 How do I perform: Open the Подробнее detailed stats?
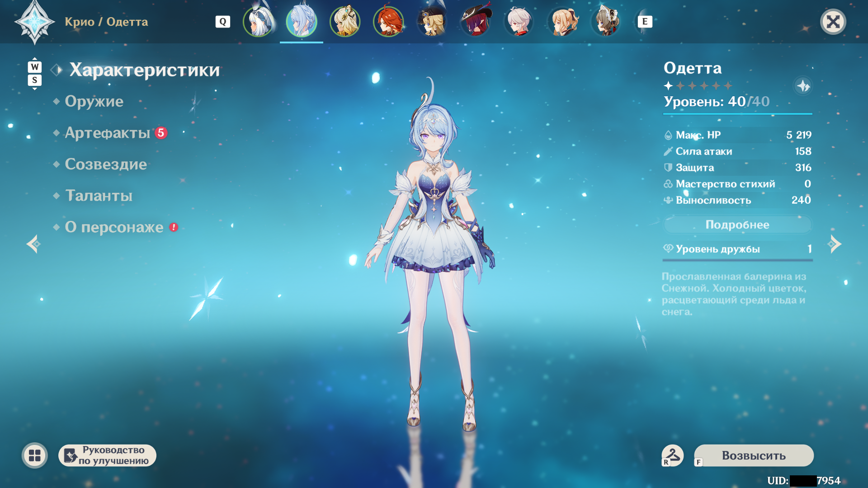point(737,225)
